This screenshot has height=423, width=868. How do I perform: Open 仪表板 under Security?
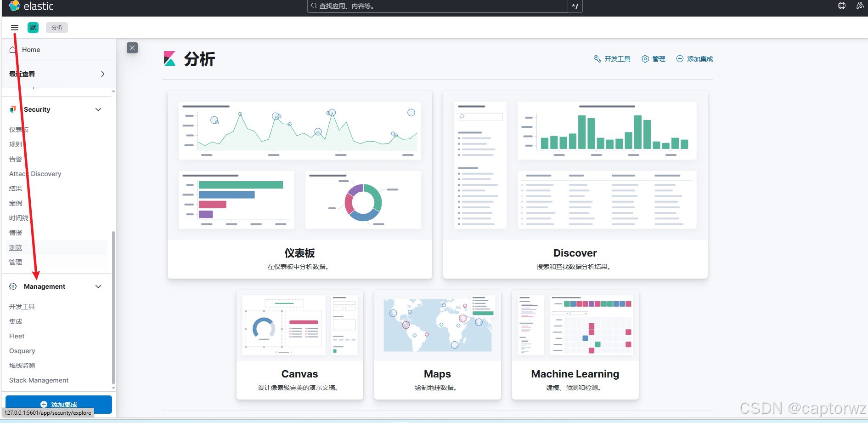pyautogui.click(x=19, y=130)
